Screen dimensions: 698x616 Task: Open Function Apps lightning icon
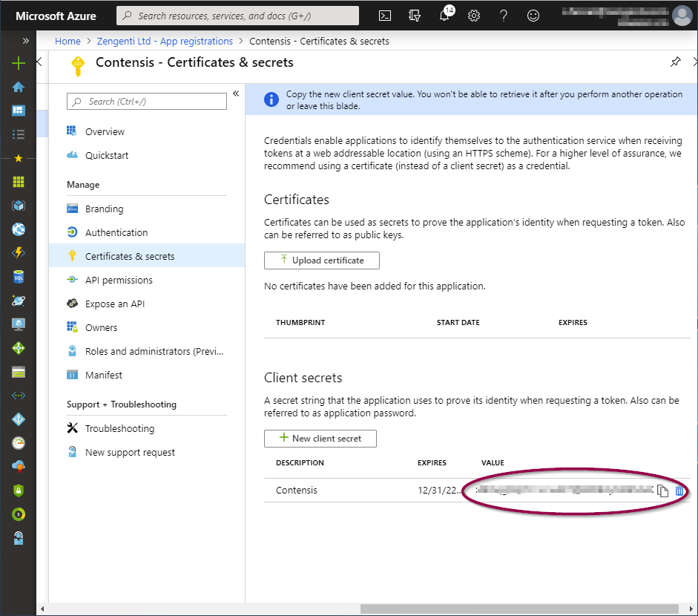19,253
